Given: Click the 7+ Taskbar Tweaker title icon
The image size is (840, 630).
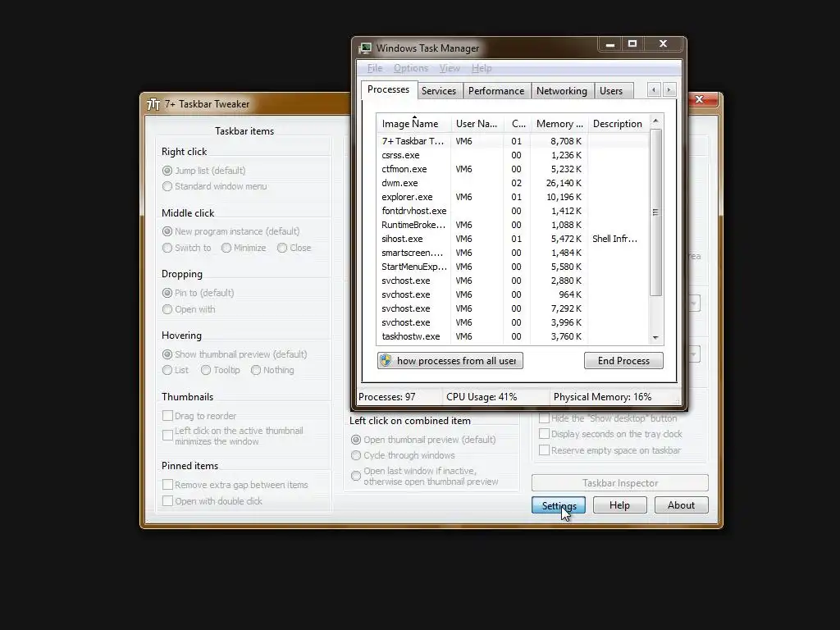Looking at the screenshot, I should 153,104.
